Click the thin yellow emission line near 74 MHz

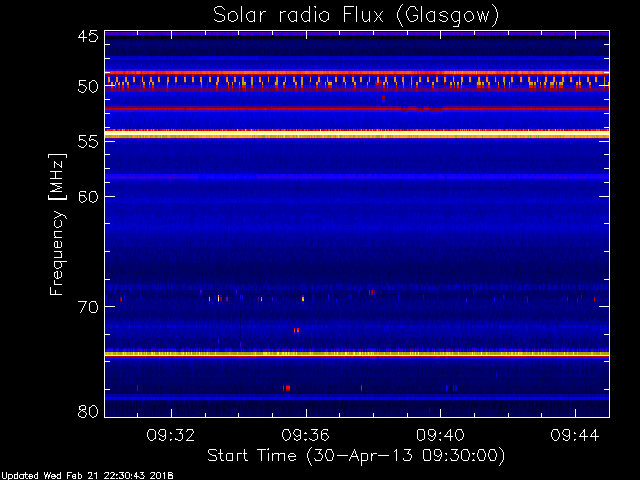(x=357, y=354)
